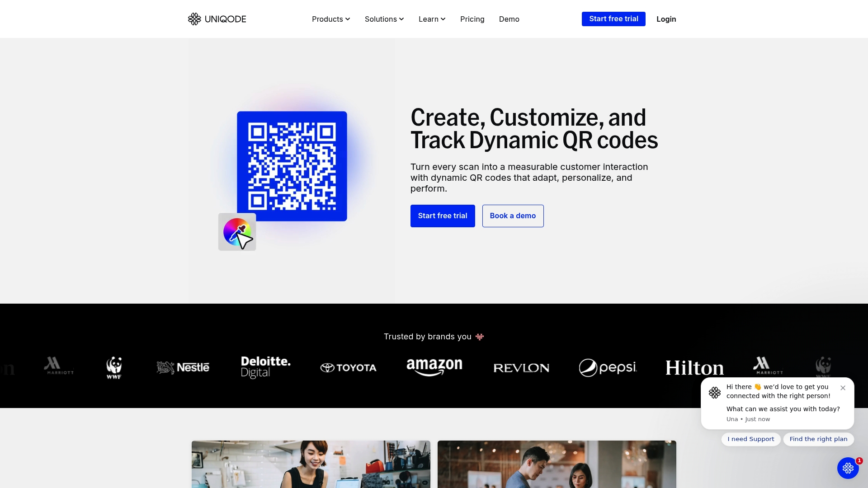Click the Amazon logo
Viewport: 868px width, 488px height.
click(x=434, y=367)
